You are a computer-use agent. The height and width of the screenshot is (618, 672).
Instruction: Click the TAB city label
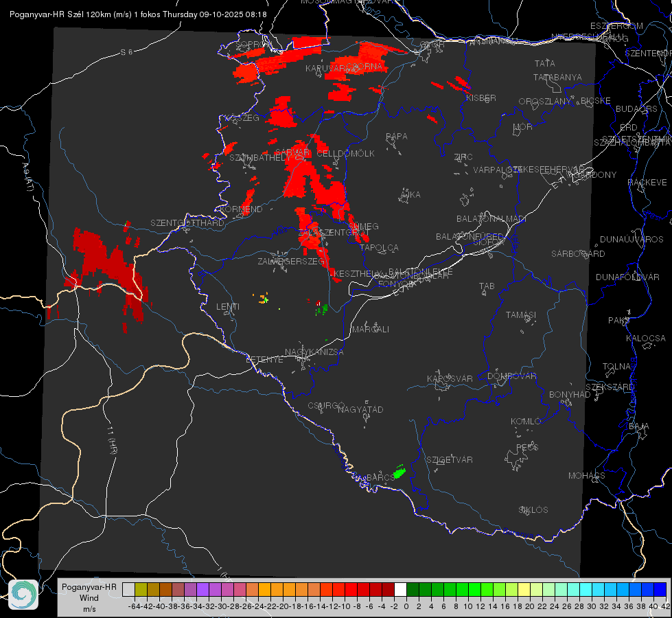[487, 286]
